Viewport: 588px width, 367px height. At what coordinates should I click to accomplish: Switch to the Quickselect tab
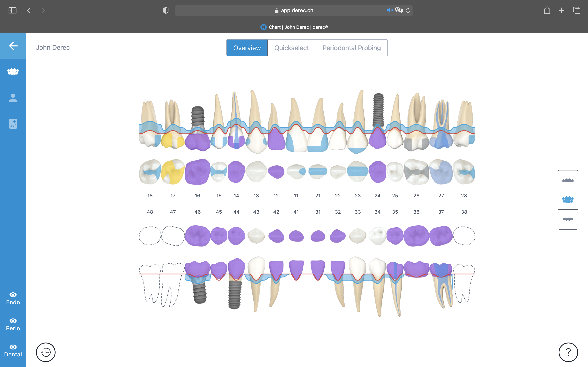click(291, 48)
